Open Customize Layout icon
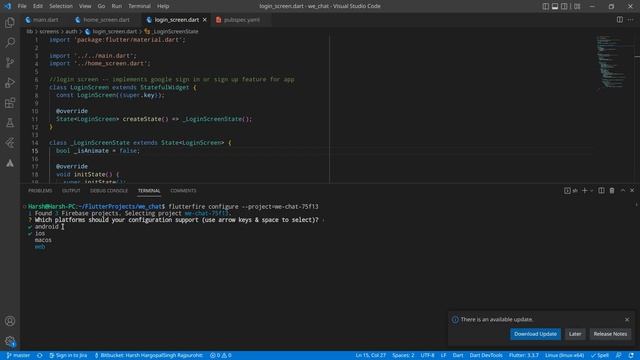 577,6
